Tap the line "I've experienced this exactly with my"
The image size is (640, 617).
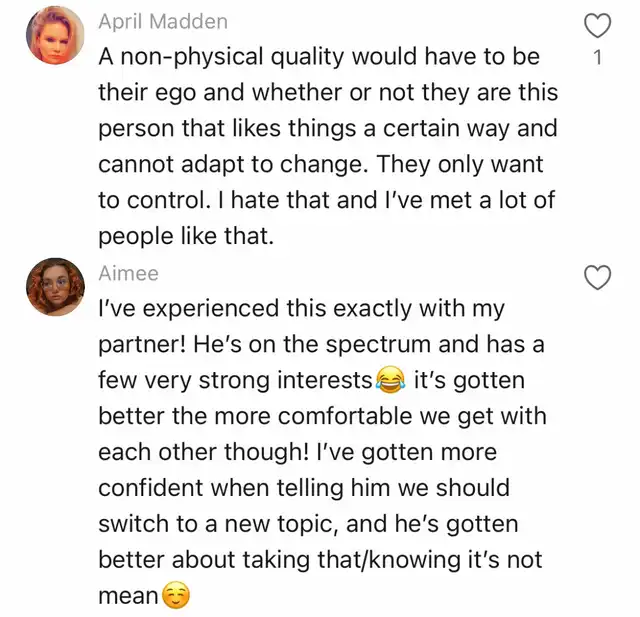point(301,309)
